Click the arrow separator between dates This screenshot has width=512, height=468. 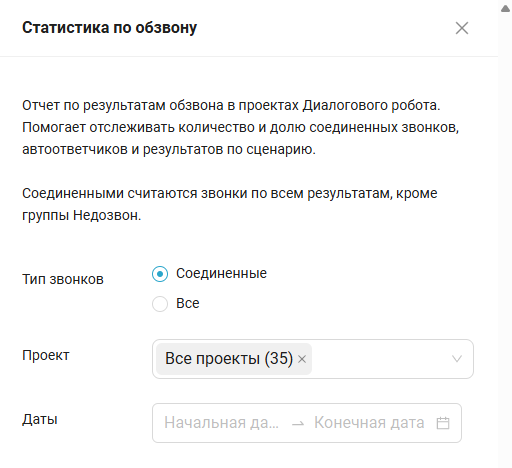coord(298,424)
